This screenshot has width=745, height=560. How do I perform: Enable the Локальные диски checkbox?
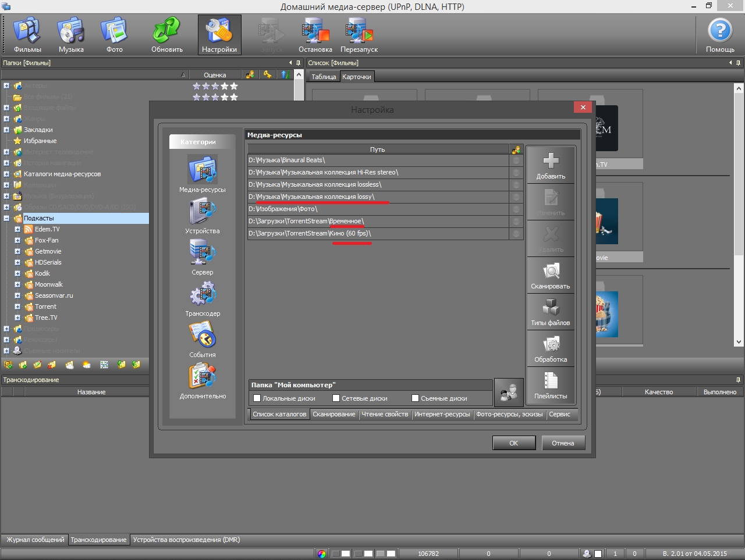tap(257, 398)
